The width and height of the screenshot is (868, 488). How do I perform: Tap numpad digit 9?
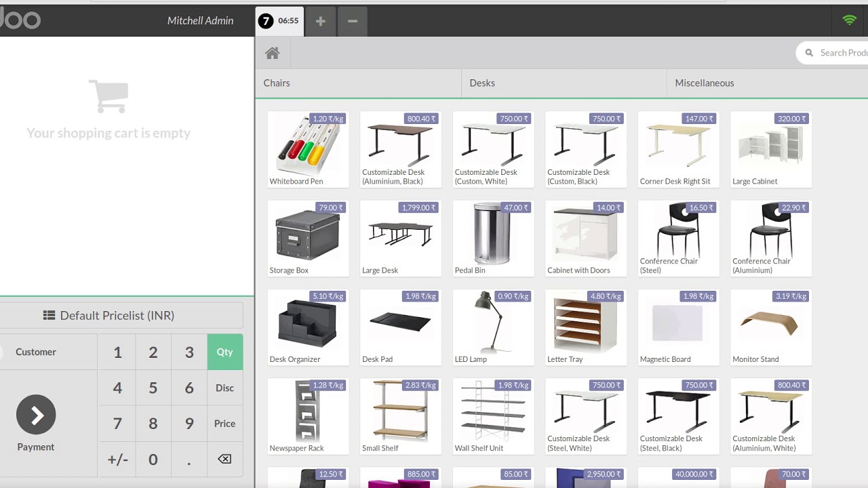pyautogui.click(x=189, y=424)
